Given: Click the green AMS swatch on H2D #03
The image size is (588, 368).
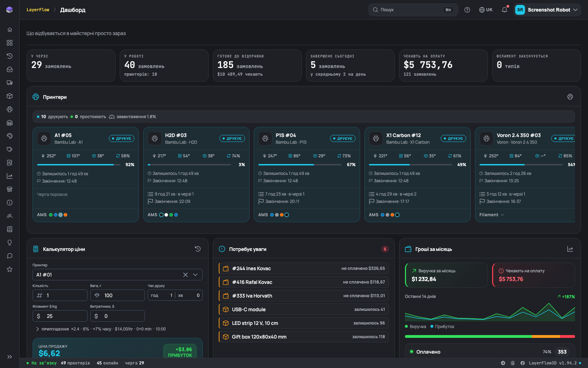Looking at the screenshot, I should click(x=171, y=215).
